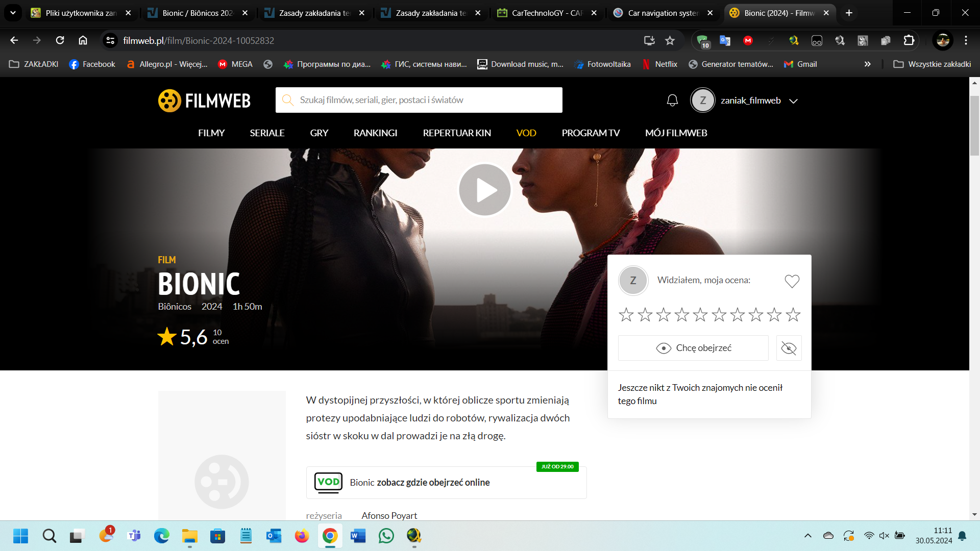980x551 pixels.
Task: Rate the film seven stars
Action: point(737,315)
